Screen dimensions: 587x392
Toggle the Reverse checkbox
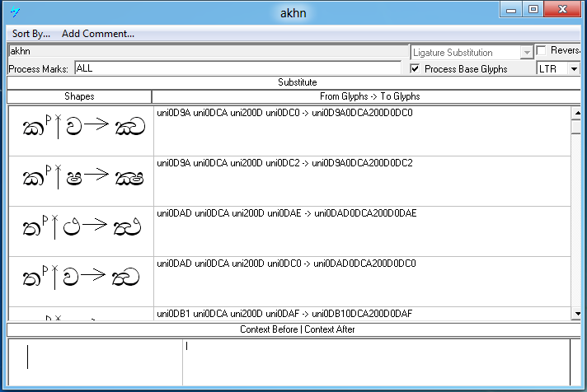coord(542,50)
